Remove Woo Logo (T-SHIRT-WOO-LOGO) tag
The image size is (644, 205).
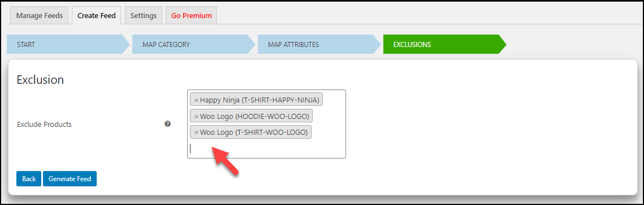(196, 133)
